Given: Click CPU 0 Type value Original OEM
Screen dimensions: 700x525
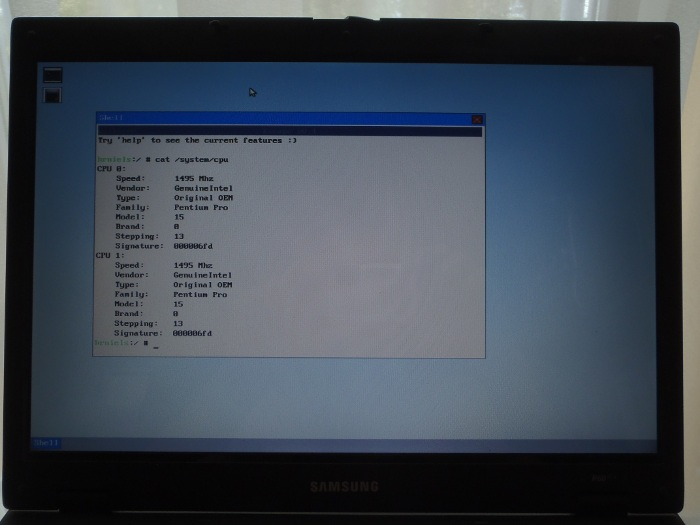Looking at the screenshot, I should (x=204, y=198).
